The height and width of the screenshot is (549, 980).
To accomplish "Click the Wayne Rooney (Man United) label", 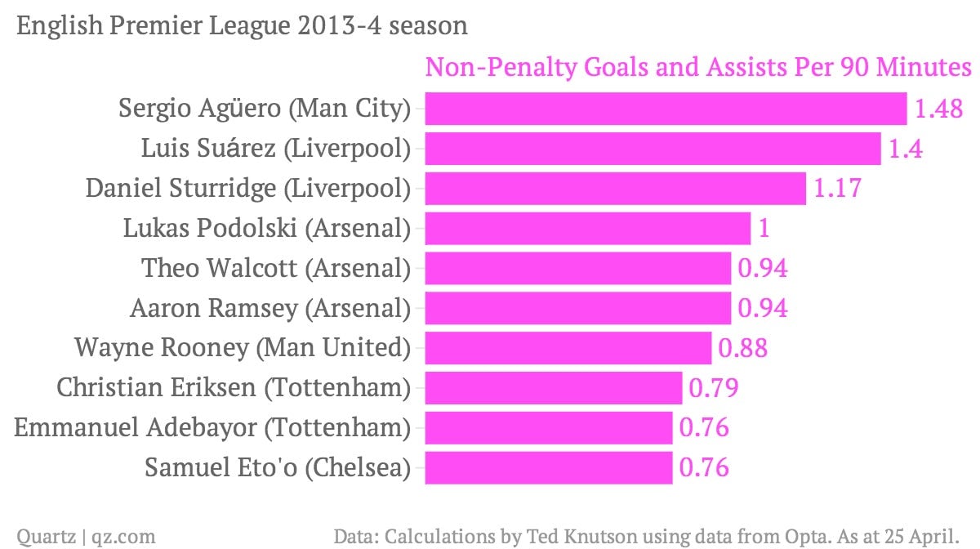I will 242,348.
